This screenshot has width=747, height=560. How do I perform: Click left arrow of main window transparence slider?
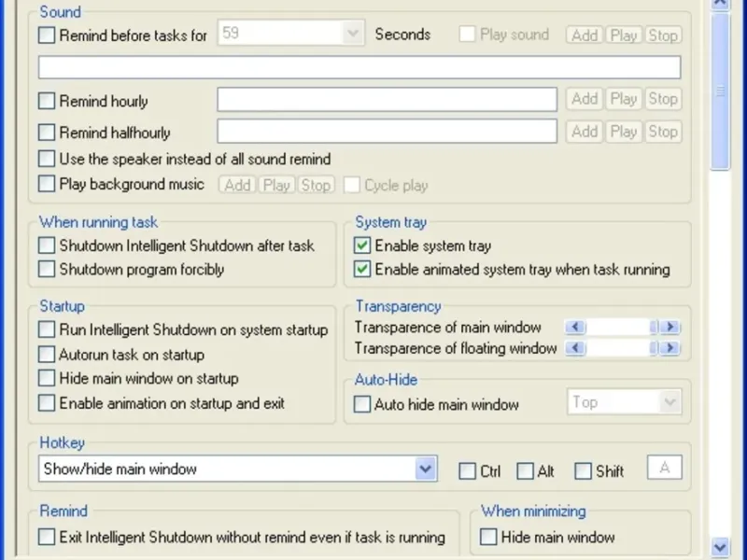coord(575,328)
